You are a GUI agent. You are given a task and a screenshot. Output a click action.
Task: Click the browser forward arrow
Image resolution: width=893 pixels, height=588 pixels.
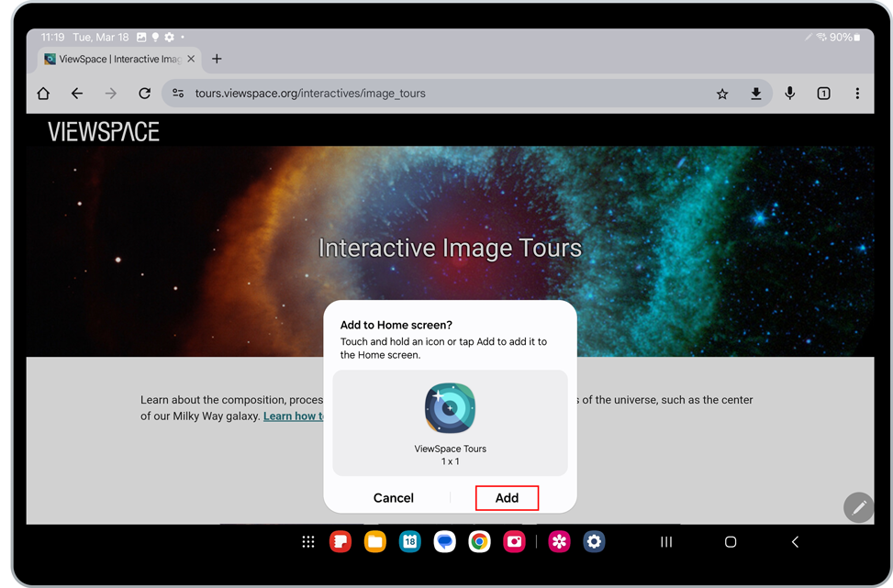click(x=110, y=94)
